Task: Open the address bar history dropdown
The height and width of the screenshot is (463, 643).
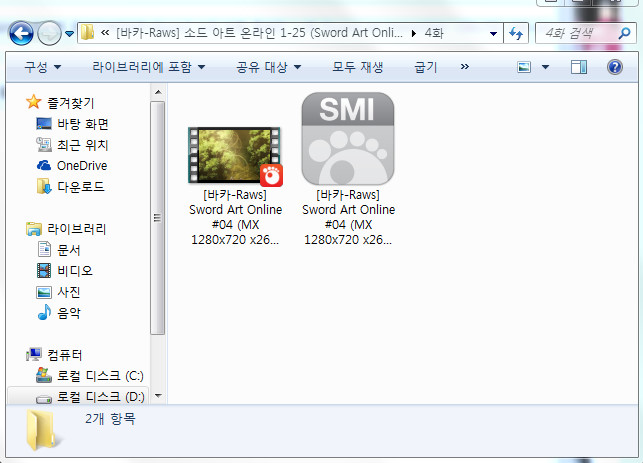Action: point(494,34)
